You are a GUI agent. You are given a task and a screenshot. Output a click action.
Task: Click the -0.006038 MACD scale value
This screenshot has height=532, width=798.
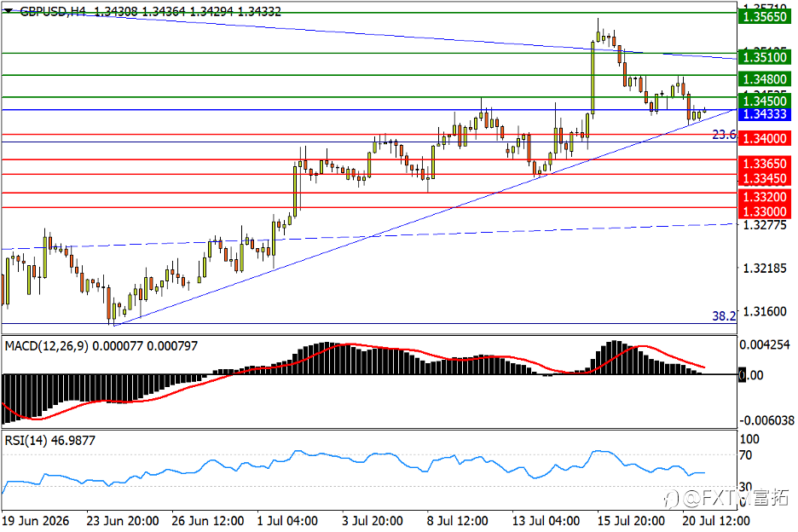click(x=766, y=420)
